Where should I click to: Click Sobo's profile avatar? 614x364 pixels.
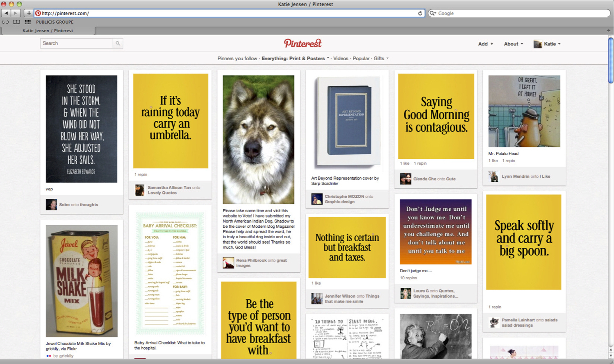tap(51, 204)
